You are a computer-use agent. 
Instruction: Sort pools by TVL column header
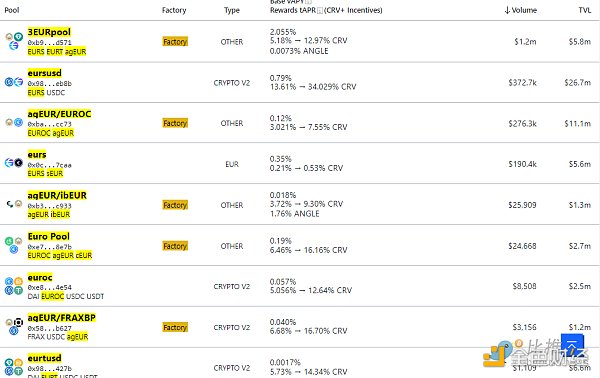(x=585, y=10)
